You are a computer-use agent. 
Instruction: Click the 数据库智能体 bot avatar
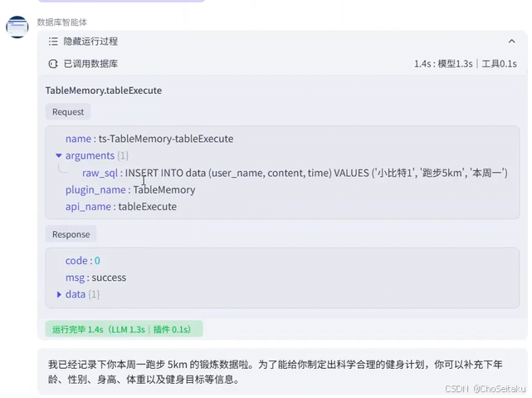17,27
